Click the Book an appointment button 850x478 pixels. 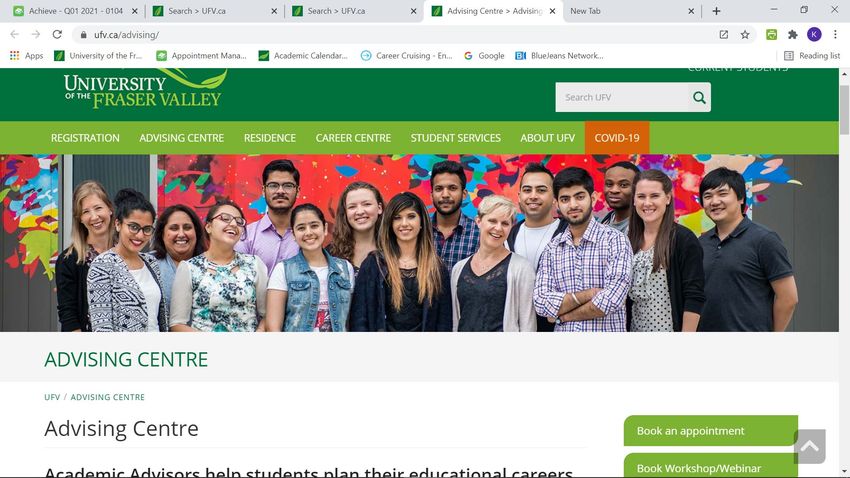711,431
